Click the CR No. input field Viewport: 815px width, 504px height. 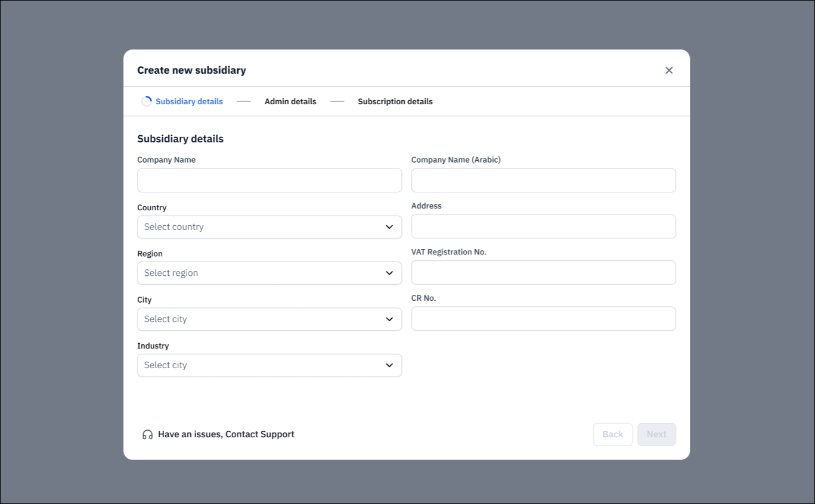tap(543, 319)
